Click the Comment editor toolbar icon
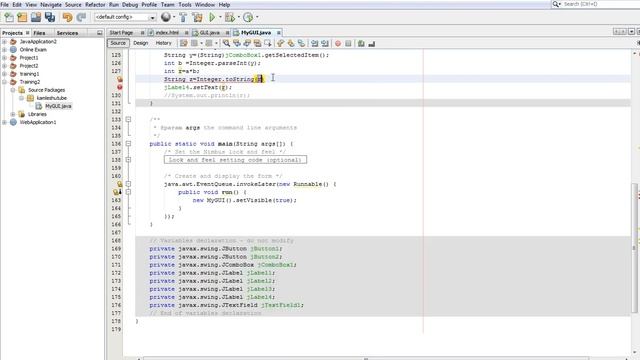 click(x=361, y=43)
